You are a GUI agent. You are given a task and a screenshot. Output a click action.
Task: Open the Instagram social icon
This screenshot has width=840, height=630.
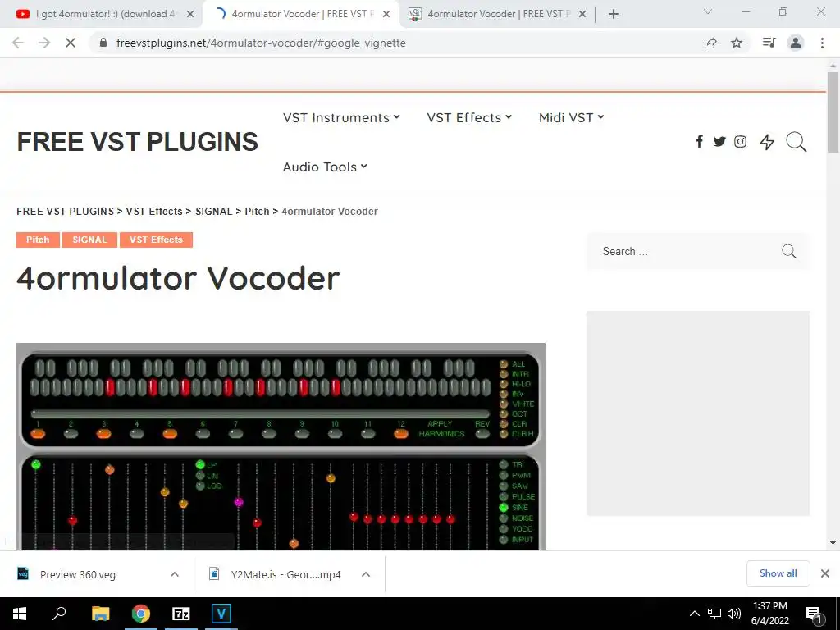[741, 141]
